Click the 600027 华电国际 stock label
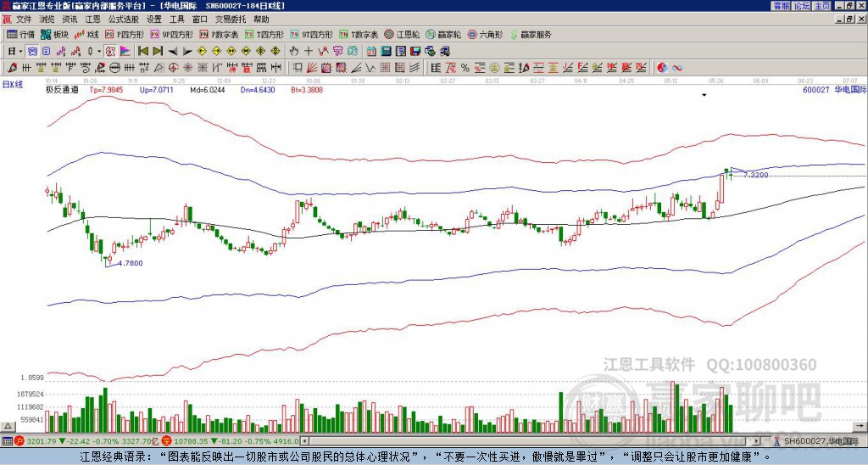 coord(835,89)
